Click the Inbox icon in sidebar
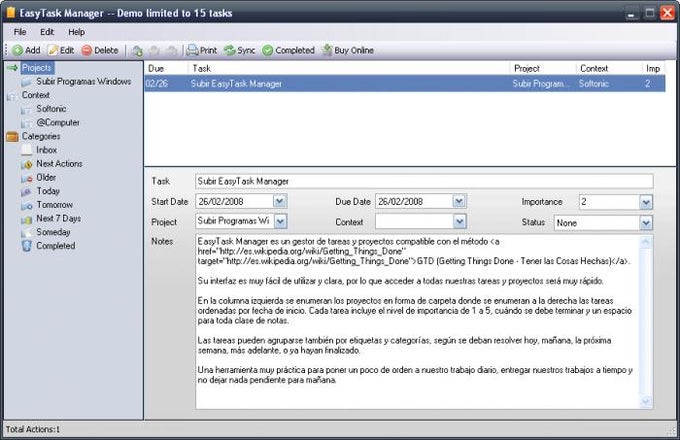 coord(26,150)
